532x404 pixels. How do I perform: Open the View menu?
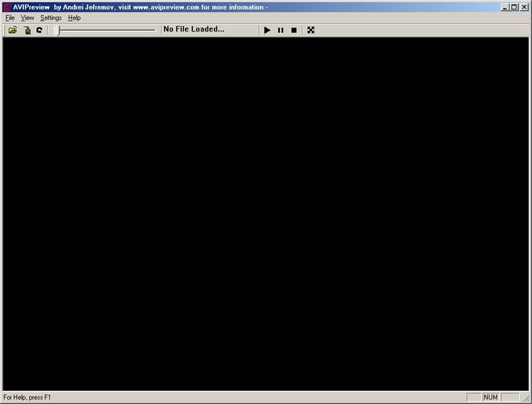[28, 18]
